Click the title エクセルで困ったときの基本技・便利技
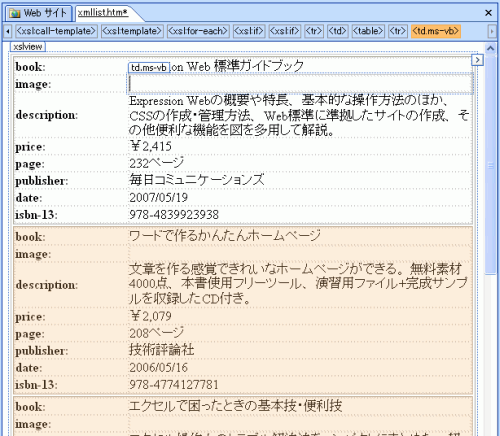The height and width of the screenshot is (436, 500). (x=236, y=406)
